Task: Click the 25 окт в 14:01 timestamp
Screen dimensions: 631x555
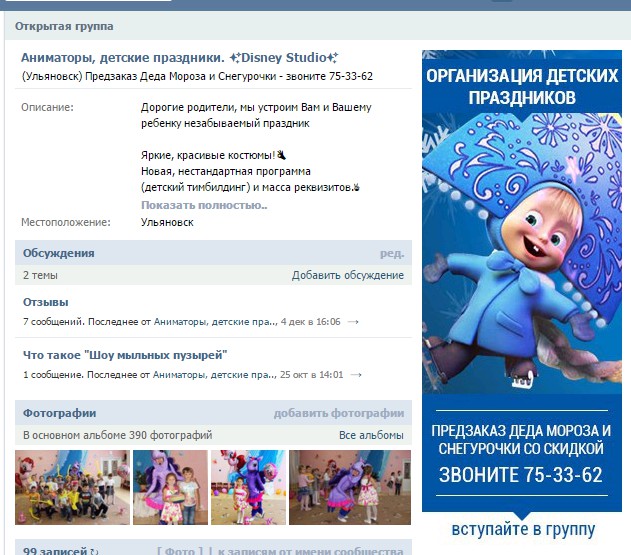Action: [x=311, y=375]
